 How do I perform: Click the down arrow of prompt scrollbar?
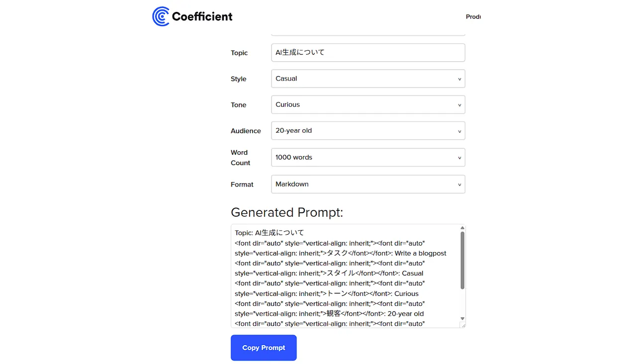tap(462, 319)
